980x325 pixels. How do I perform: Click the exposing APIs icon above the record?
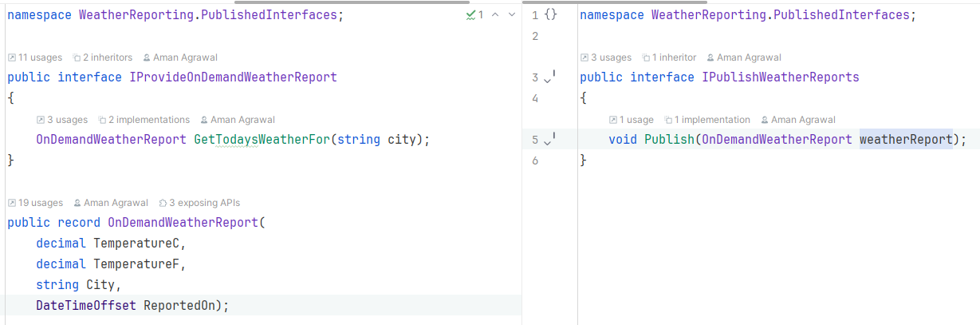(163, 203)
